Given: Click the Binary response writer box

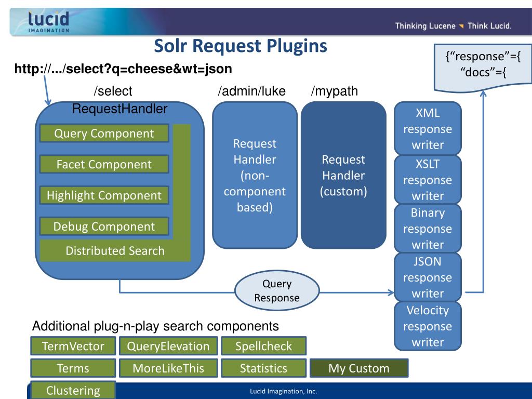Looking at the screenshot, I should [428, 229].
